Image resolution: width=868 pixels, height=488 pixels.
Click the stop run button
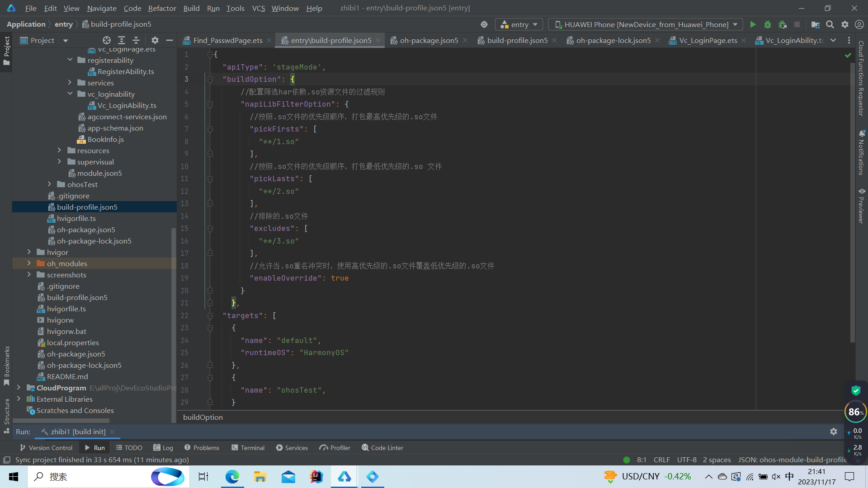(x=797, y=24)
